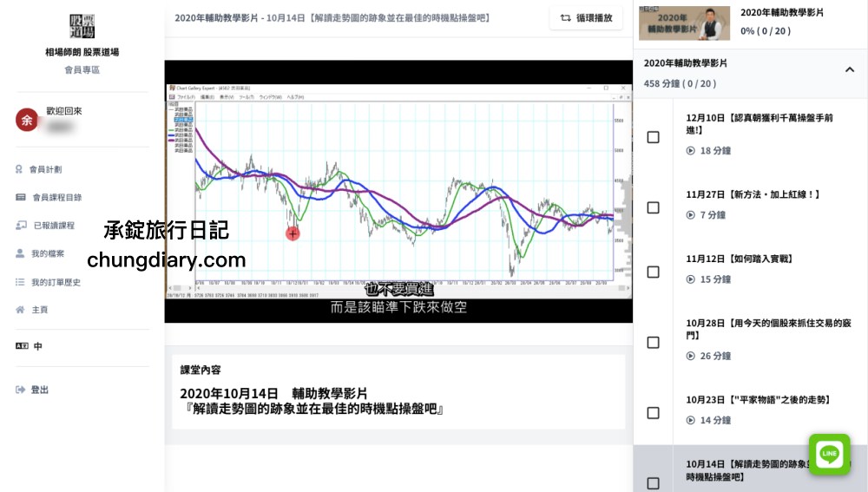The image size is (868, 492).
Task: Click the play icon beside 26 分鐘
Action: tap(690, 356)
